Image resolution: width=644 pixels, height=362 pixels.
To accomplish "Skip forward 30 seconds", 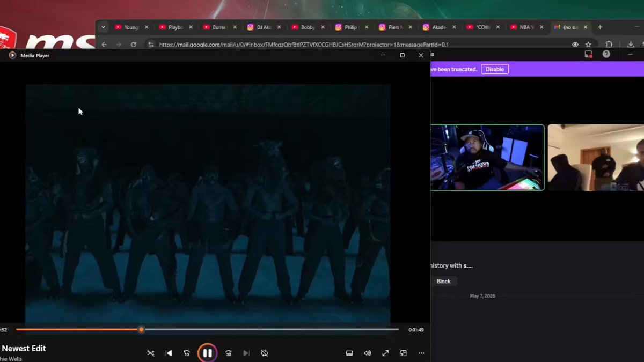I will point(229,353).
